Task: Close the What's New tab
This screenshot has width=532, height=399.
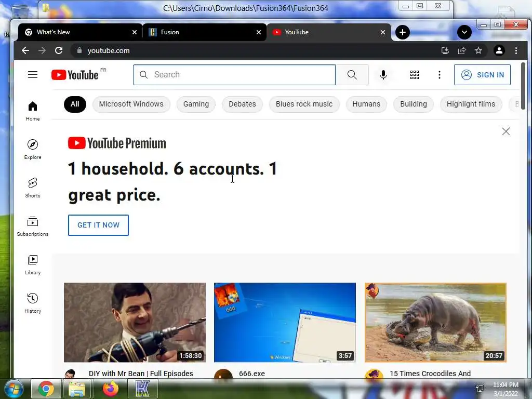Action: [135, 32]
